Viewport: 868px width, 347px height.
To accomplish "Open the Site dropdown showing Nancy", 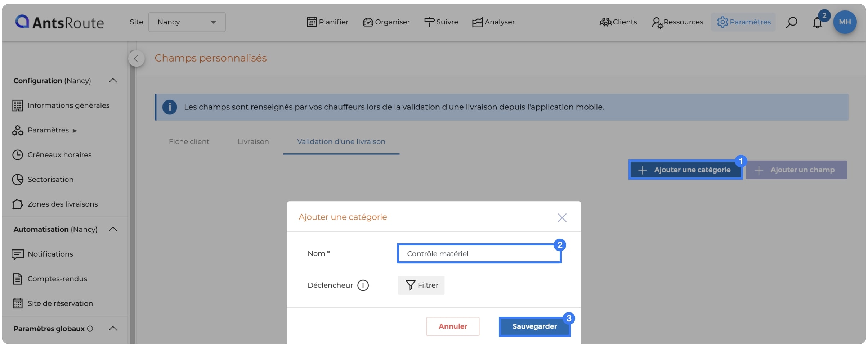I will click(187, 22).
